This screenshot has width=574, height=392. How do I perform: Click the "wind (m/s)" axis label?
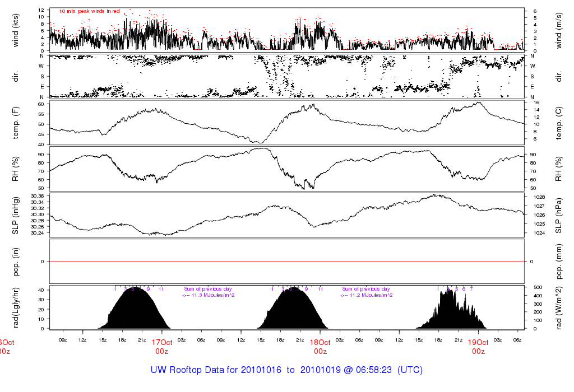click(x=558, y=30)
